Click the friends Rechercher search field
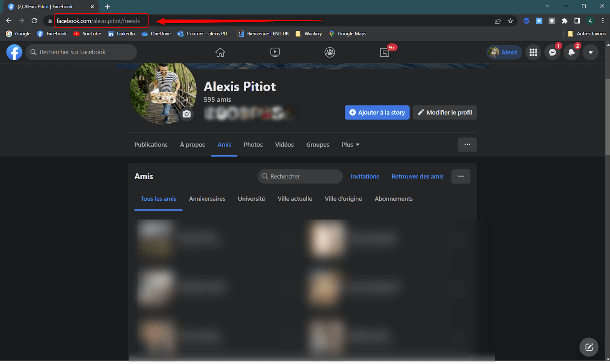610x364 pixels. coord(300,176)
